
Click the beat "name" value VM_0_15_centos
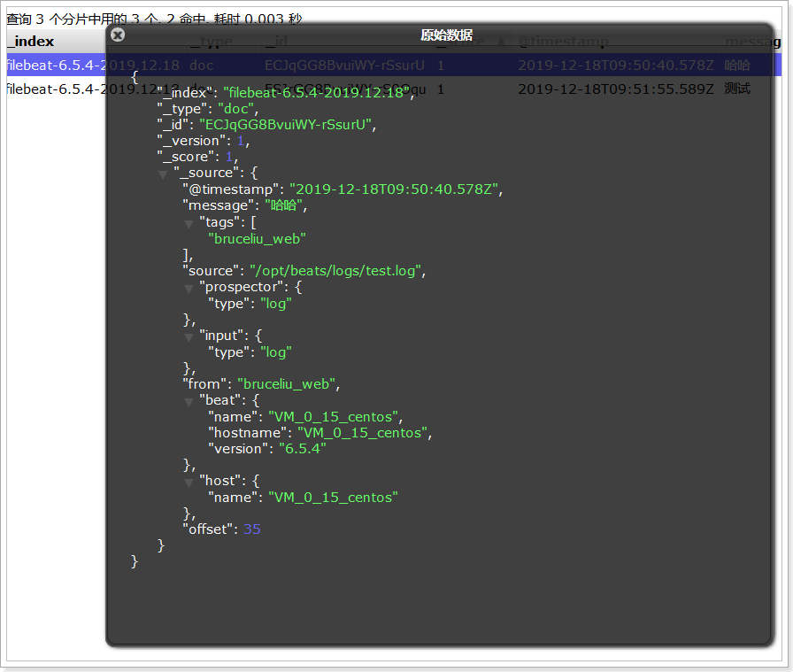coord(334,417)
